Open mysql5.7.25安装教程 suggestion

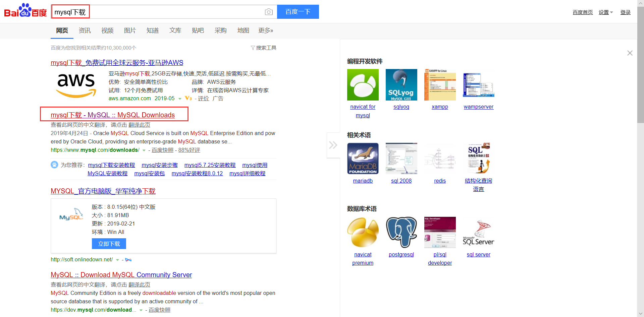[x=210, y=165]
